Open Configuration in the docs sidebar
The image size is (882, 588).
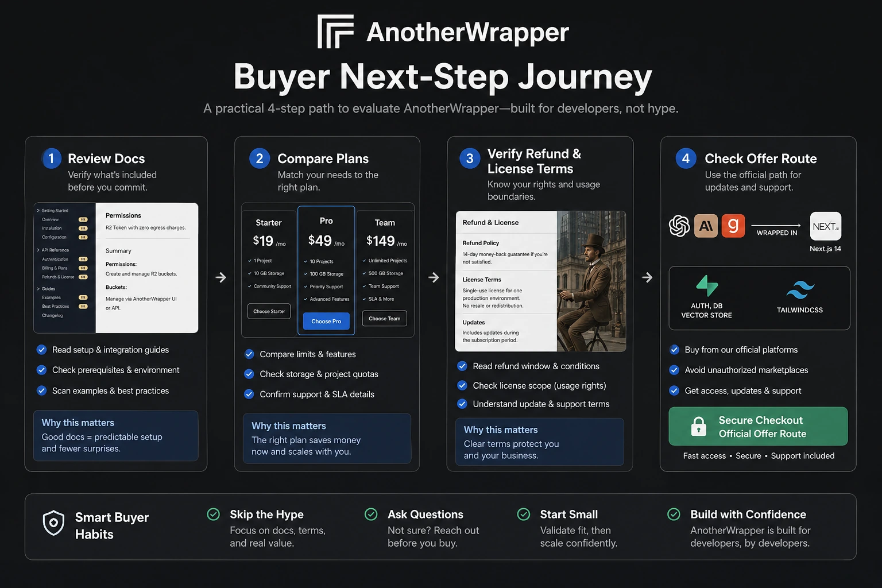pos(54,237)
